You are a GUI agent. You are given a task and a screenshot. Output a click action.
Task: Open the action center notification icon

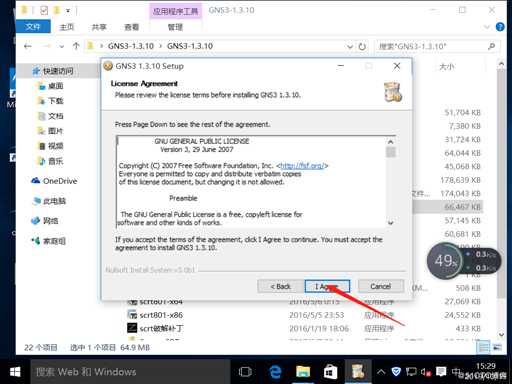(441, 371)
